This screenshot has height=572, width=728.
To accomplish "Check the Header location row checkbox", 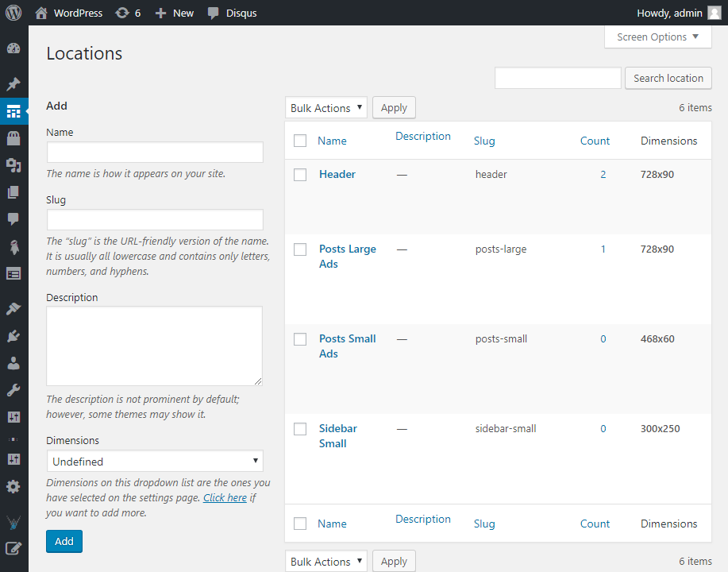I will click(300, 175).
